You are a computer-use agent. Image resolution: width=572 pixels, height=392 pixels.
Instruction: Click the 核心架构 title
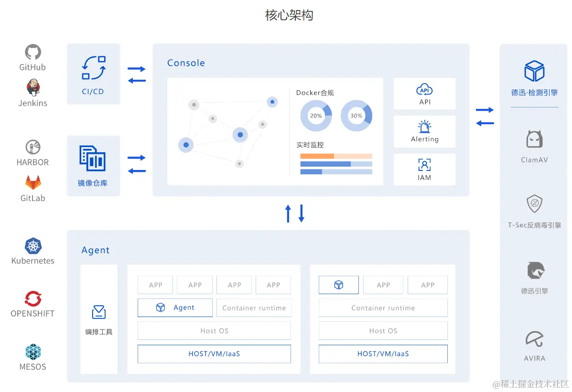coord(289,15)
